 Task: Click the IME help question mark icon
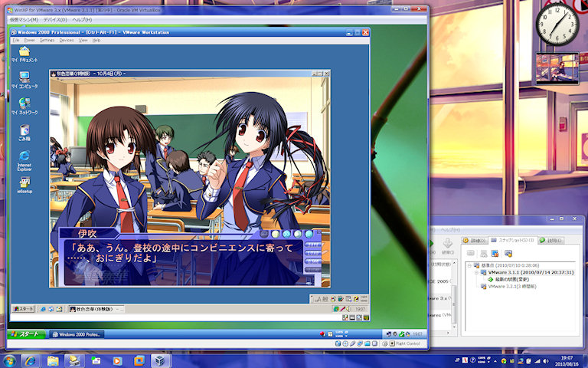356,299
